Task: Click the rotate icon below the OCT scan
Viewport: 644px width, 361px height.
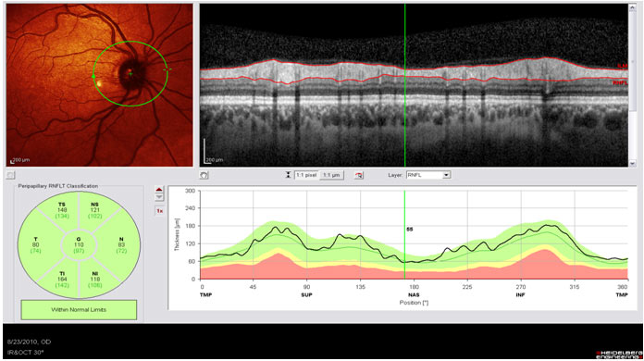Action: click(x=204, y=175)
